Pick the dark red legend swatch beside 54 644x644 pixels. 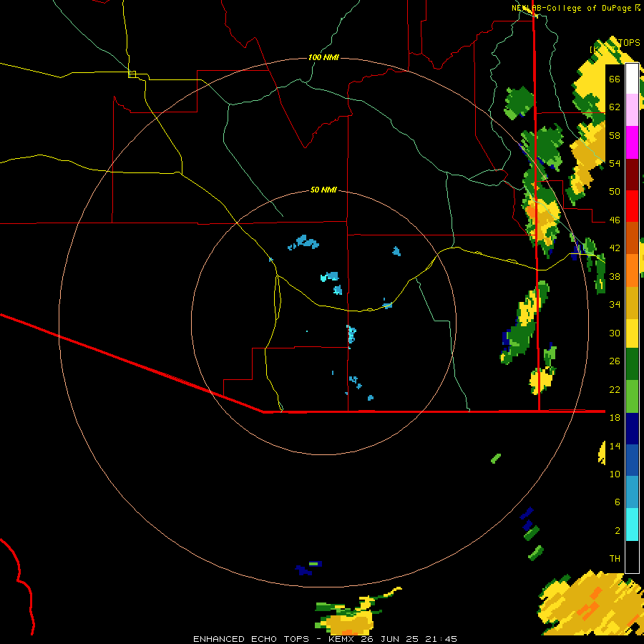pos(632,174)
